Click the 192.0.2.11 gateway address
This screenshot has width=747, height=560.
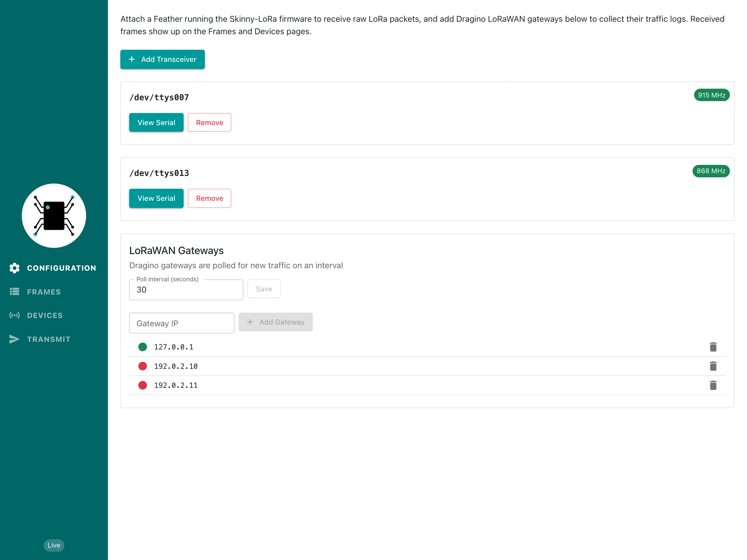(176, 385)
